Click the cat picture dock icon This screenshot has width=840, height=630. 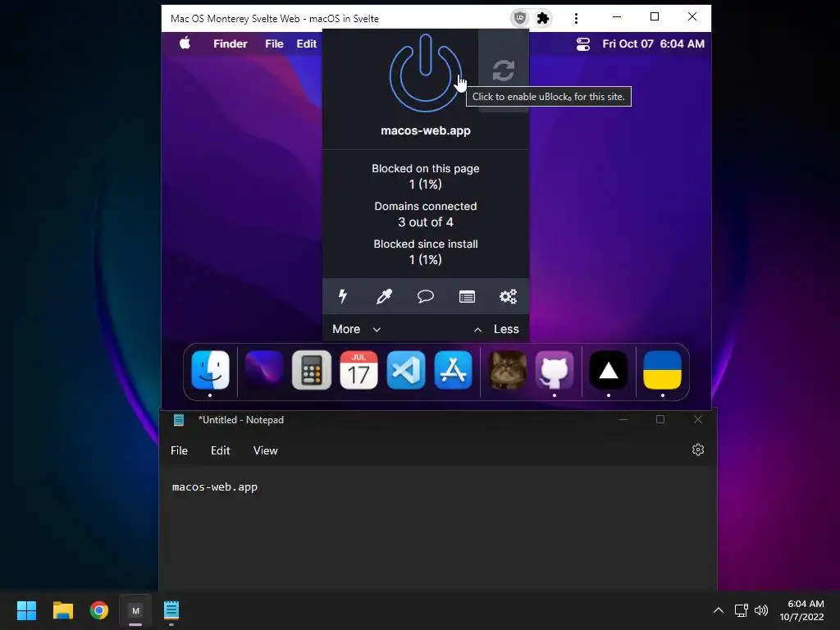click(507, 370)
